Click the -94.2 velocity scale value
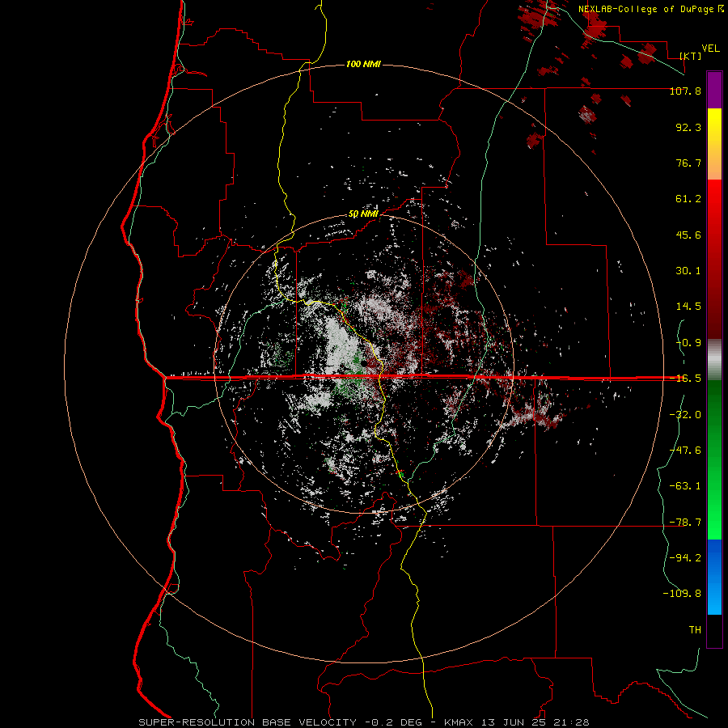Screen dimensions: 728x728 (685, 558)
